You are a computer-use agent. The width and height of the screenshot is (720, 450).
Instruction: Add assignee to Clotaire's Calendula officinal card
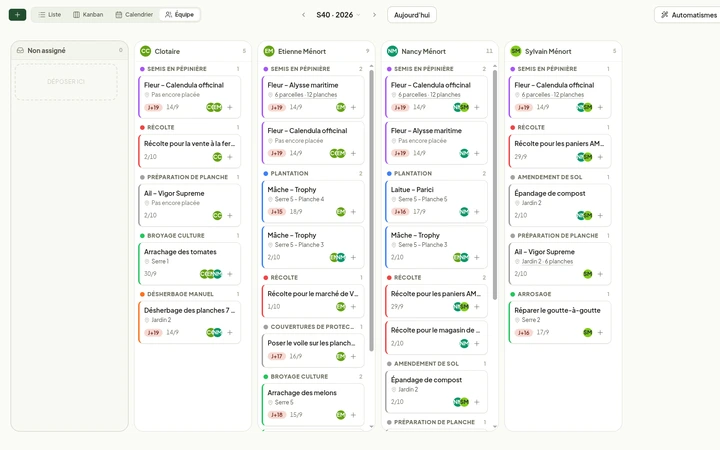pyautogui.click(x=230, y=107)
